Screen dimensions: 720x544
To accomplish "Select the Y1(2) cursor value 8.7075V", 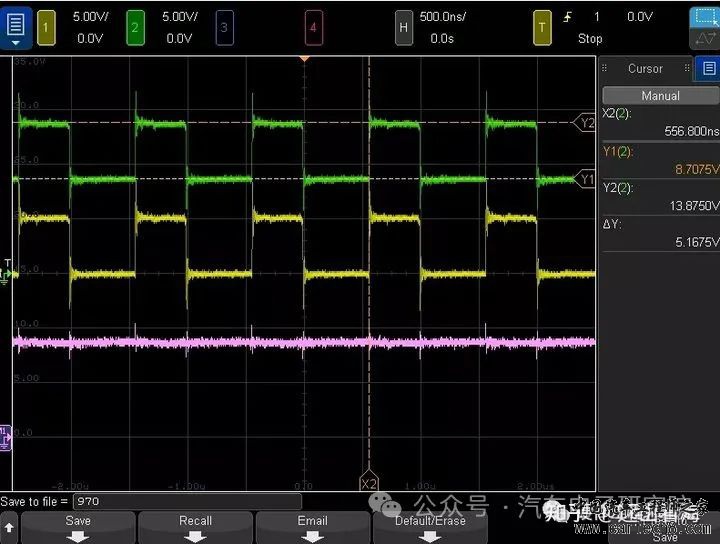I will [x=697, y=169].
